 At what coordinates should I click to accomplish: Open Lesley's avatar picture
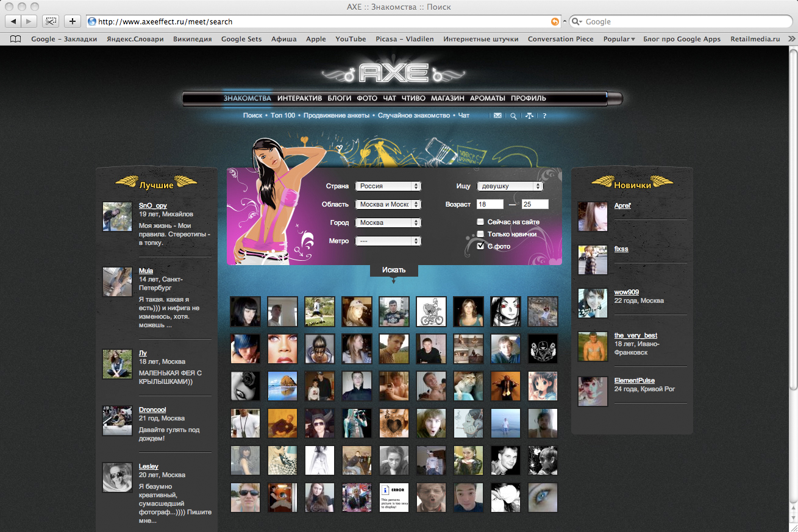tap(117, 477)
